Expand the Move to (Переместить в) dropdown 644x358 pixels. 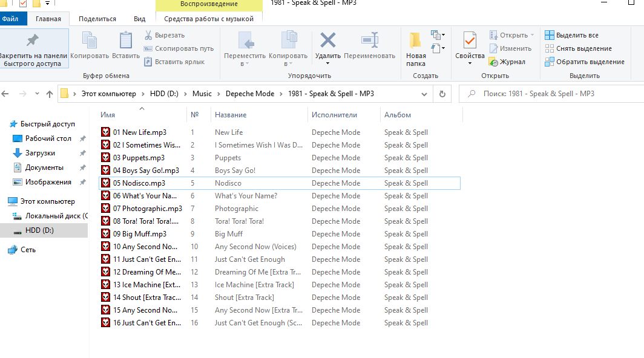tap(245, 63)
